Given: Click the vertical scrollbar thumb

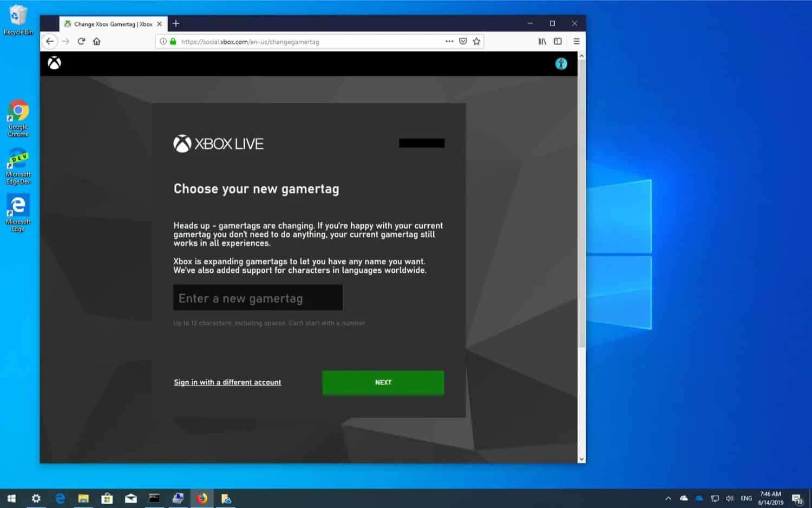Looking at the screenshot, I should point(581,203).
